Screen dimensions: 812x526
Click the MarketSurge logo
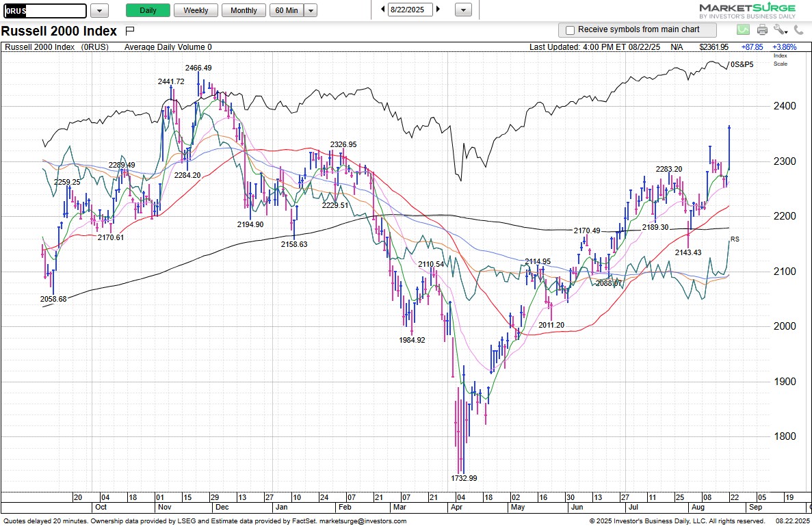(x=747, y=10)
